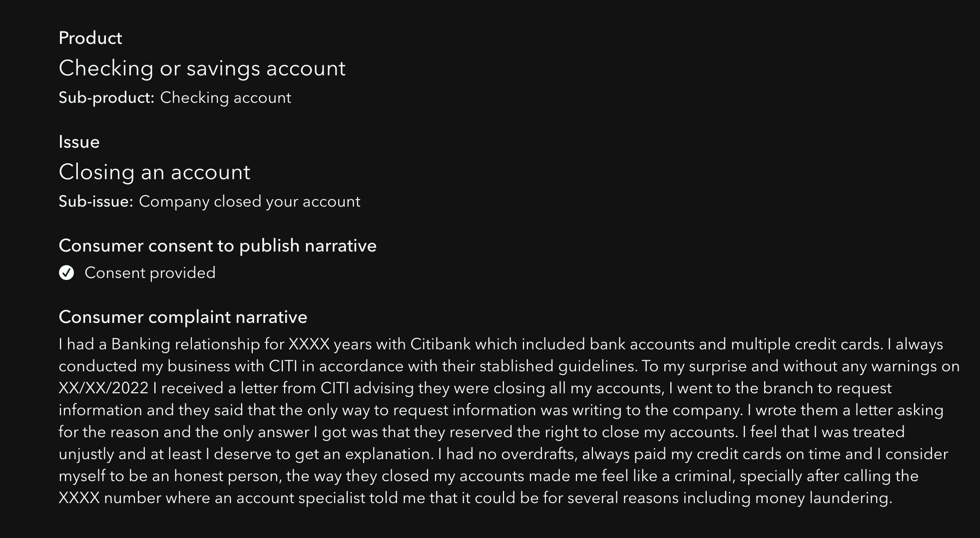Select 'Checking or savings account' product value
This screenshot has width=980, height=538.
click(202, 68)
